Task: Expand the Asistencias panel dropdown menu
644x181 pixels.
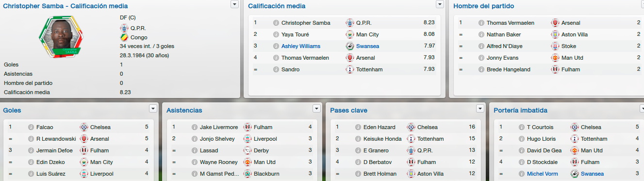Action: 317,109
